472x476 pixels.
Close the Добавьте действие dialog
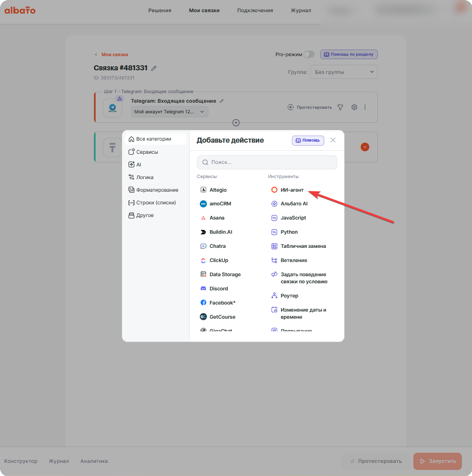333,140
